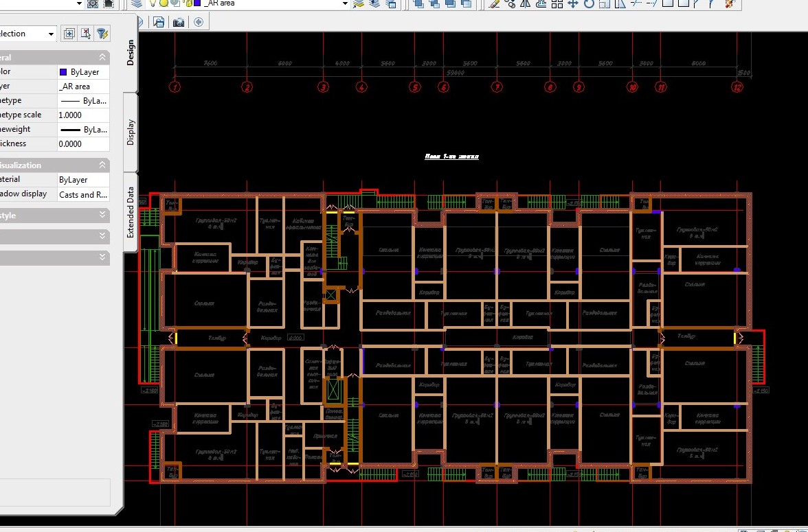The width and height of the screenshot is (808, 532).
Task: Select the underlined floor plan title text
Action: tap(452, 157)
